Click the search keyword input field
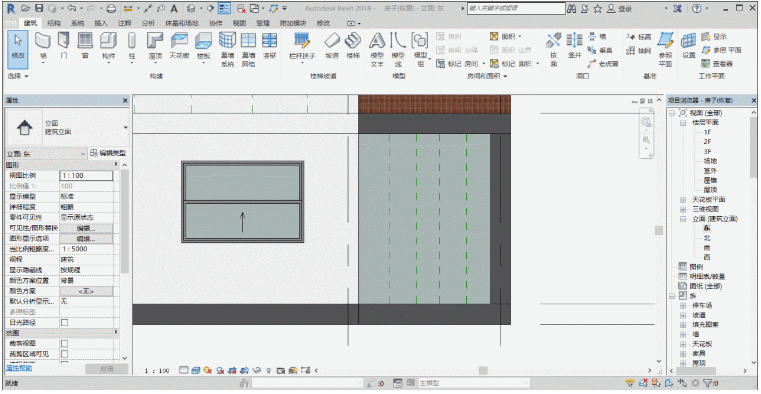This screenshot has height=394, width=761. pyautogui.click(x=516, y=8)
